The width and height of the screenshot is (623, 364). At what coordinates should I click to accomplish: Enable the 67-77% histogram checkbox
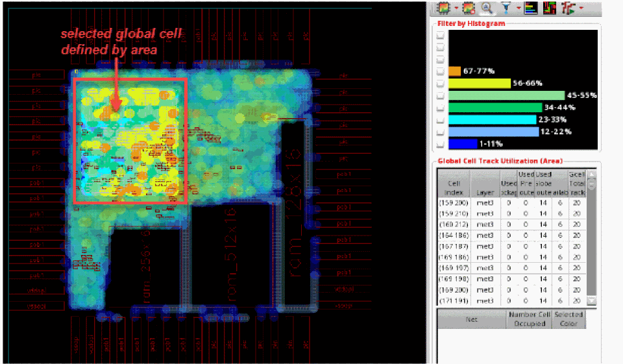(440, 71)
